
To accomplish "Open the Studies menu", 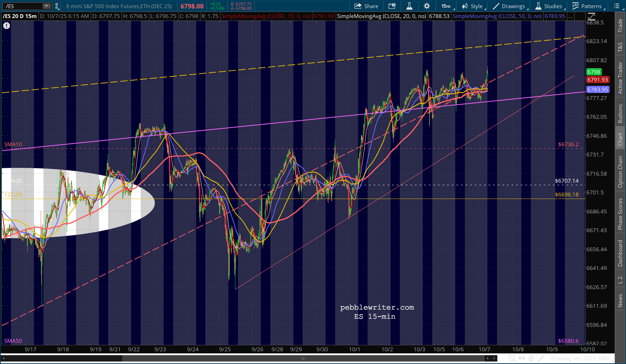I will coord(549,6).
